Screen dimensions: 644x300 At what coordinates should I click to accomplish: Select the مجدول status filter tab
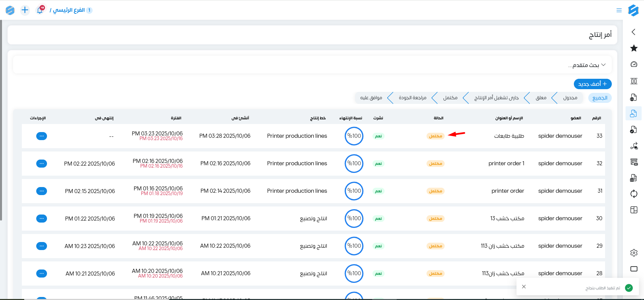click(570, 98)
